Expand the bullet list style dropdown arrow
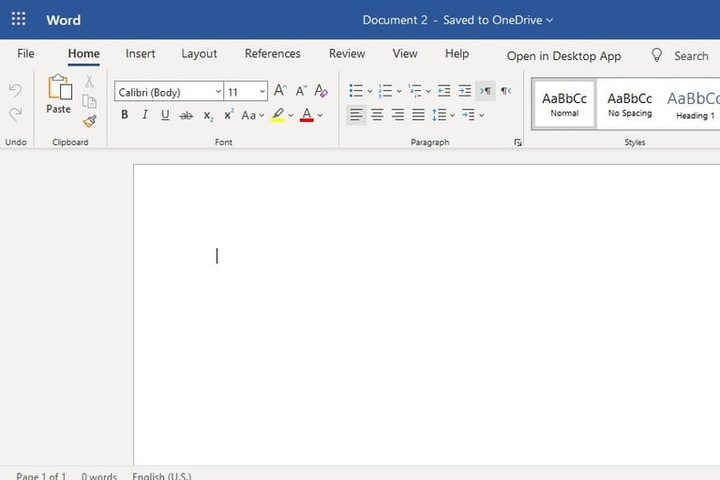Screen dimensions: 720x480 [370, 92]
